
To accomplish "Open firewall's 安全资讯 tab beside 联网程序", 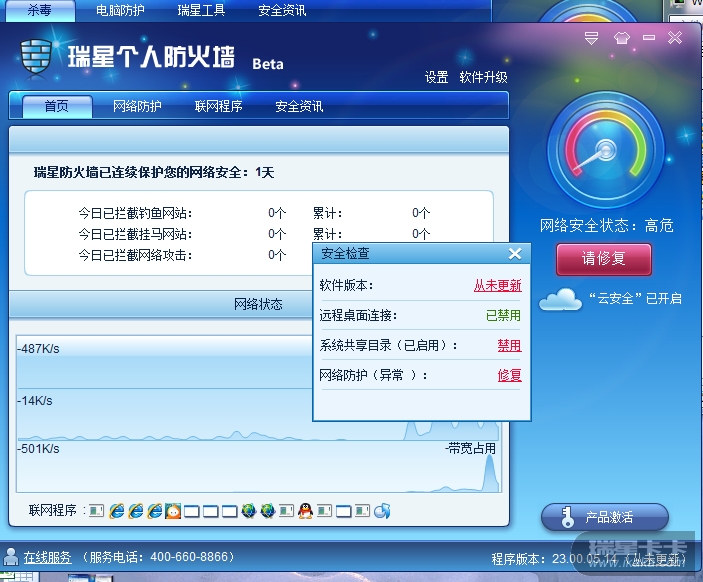I will [x=299, y=107].
